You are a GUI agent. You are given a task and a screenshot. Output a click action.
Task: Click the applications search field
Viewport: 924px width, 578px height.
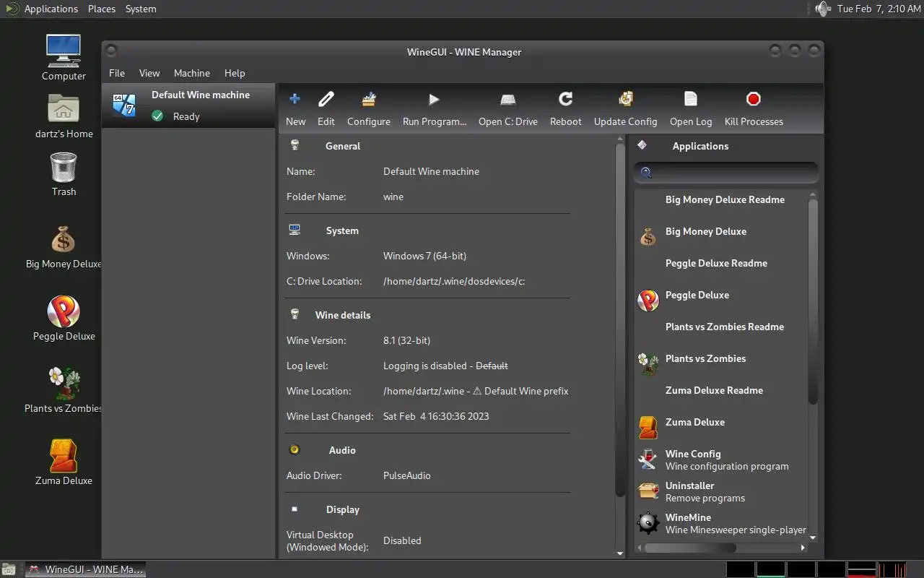[x=726, y=172]
